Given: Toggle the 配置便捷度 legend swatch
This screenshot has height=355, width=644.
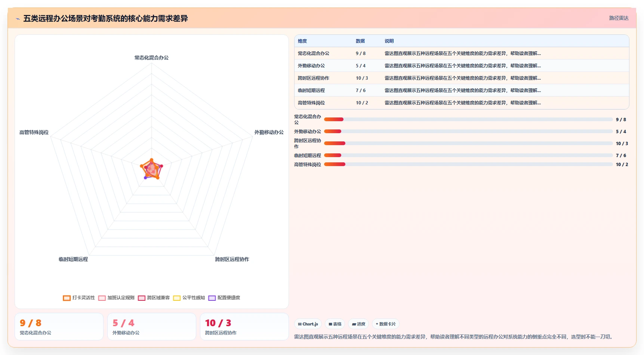Looking at the screenshot, I should [212, 298].
